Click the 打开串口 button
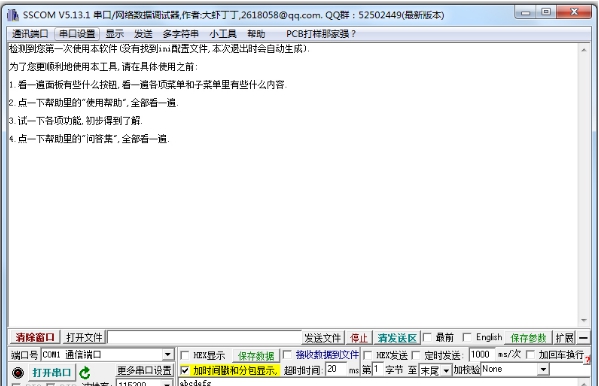Image resolution: width=599 pixels, height=386 pixels. (52, 372)
